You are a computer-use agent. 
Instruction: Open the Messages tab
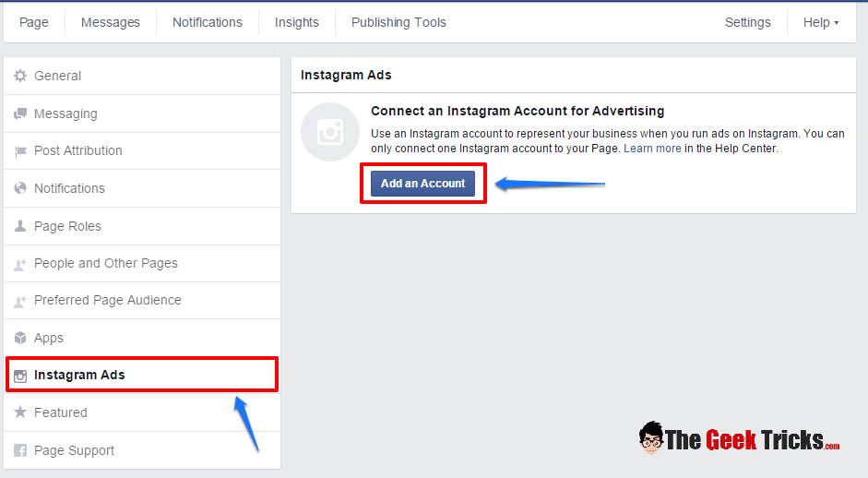click(110, 22)
